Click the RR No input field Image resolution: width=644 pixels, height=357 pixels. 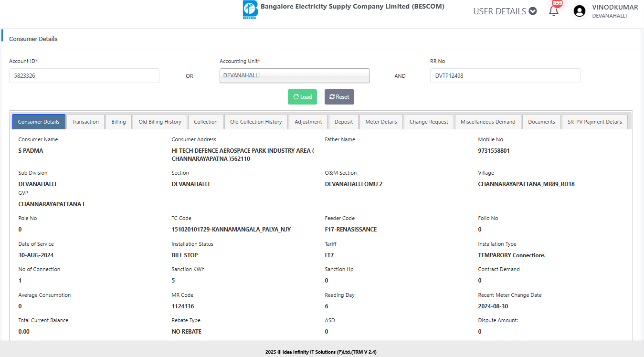505,75
